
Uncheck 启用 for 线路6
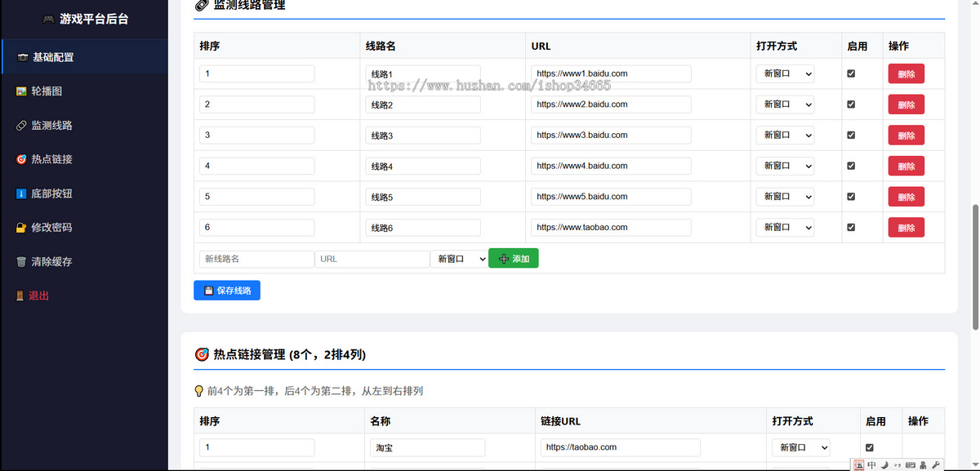click(851, 227)
